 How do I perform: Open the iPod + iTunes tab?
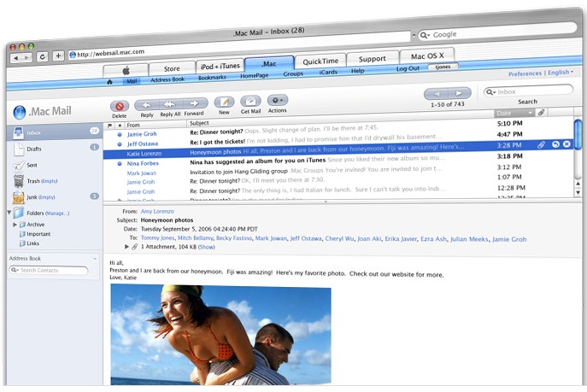(220, 67)
